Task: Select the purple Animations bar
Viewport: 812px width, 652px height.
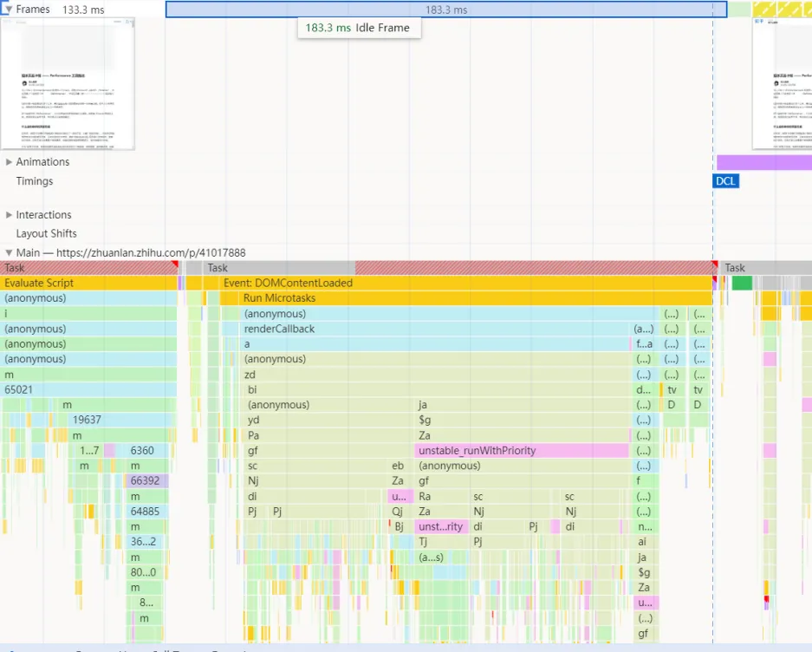Action: pyautogui.click(x=764, y=162)
